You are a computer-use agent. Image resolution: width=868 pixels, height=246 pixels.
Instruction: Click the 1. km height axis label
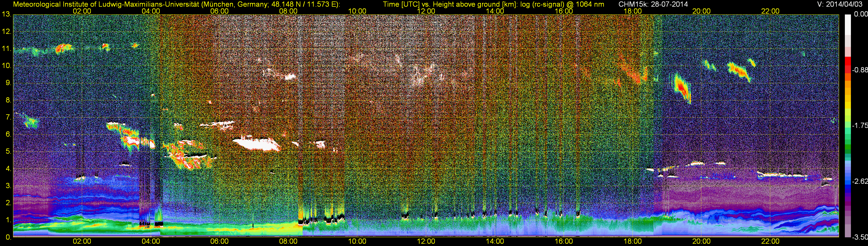8,220
